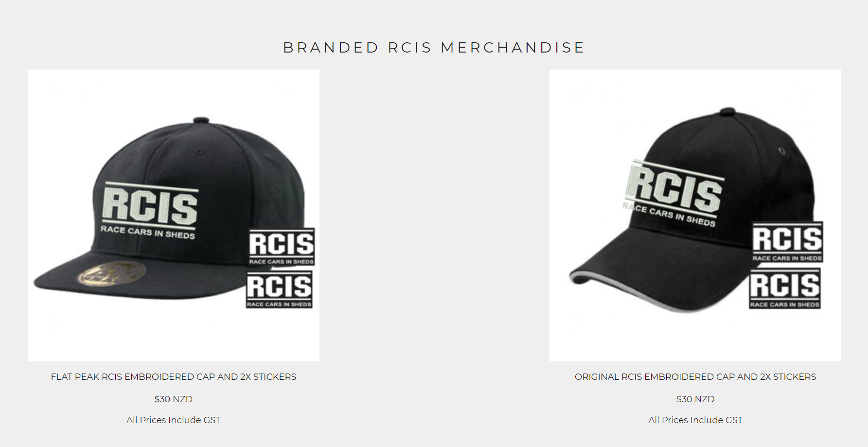The height and width of the screenshot is (447, 868).
Task: Click the upper RCIS sticker in the flat peak image
Action: pyautogui.click(x=282, y=247)
